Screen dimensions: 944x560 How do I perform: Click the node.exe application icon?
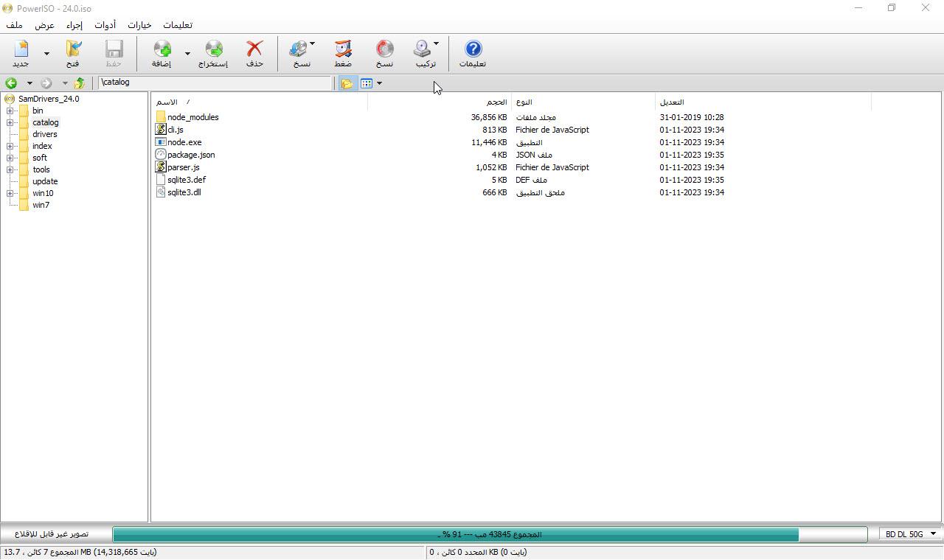coord(161,142)
